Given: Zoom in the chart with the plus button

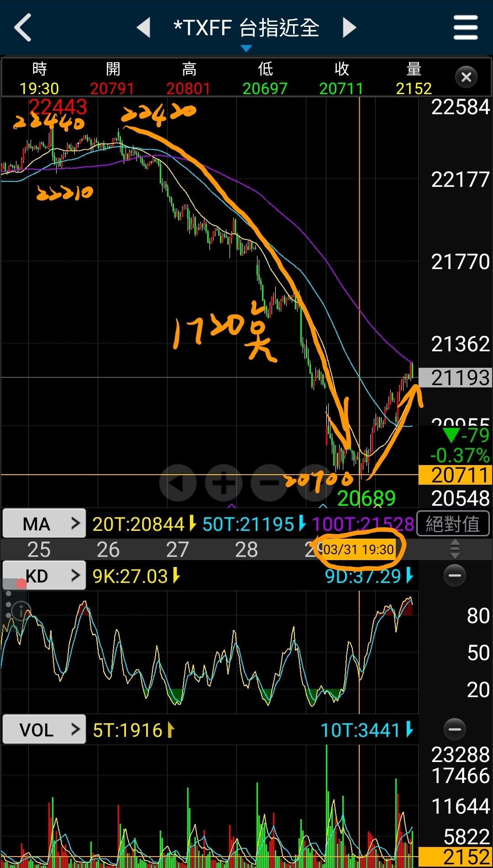Looking at the screenshot, I should (x=224, y=483).
